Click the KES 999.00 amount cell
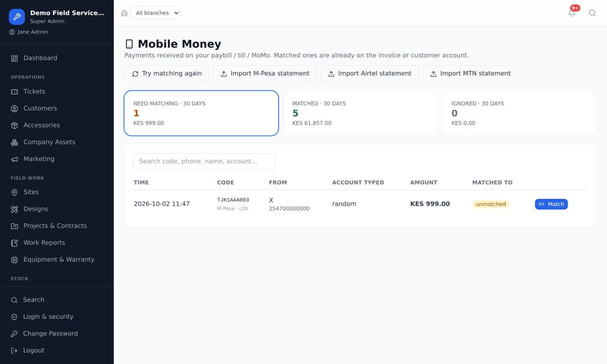Viewport: 607px width, 364px height. click(x=430, y=204)
